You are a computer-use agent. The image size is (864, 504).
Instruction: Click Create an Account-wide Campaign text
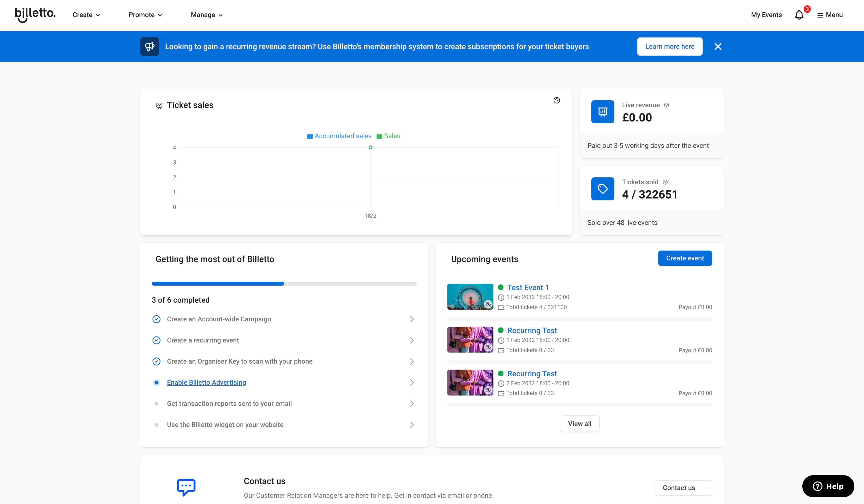pyautogui.click(x=219, y=319)
